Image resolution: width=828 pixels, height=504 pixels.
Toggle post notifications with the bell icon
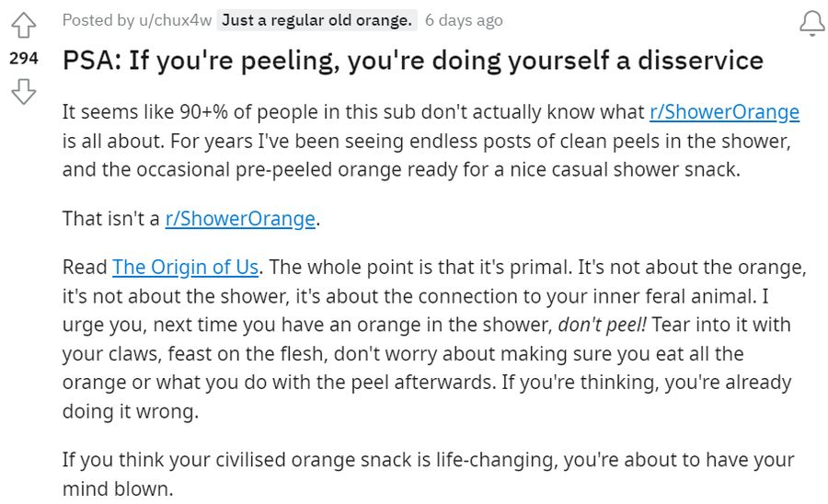(811, 23)
